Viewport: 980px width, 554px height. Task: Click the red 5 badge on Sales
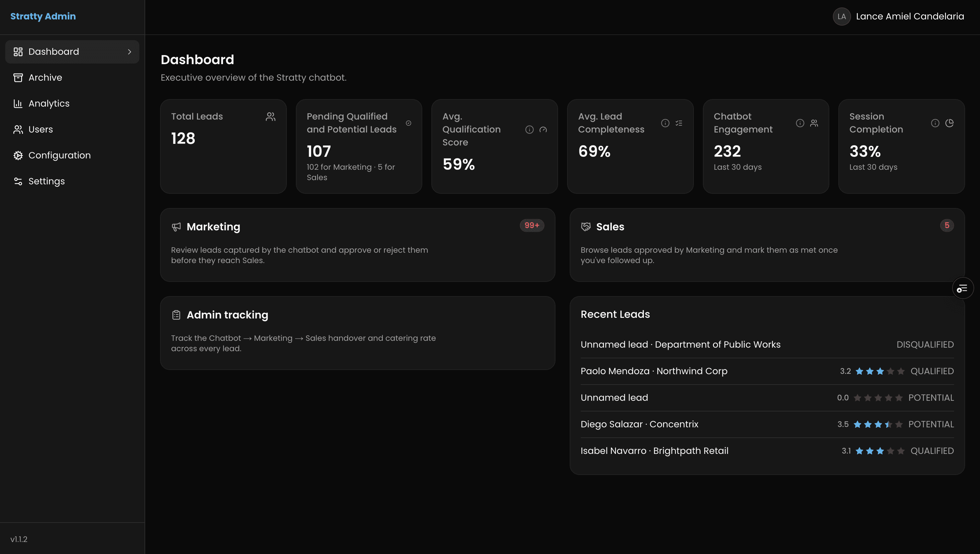point(947,225)
